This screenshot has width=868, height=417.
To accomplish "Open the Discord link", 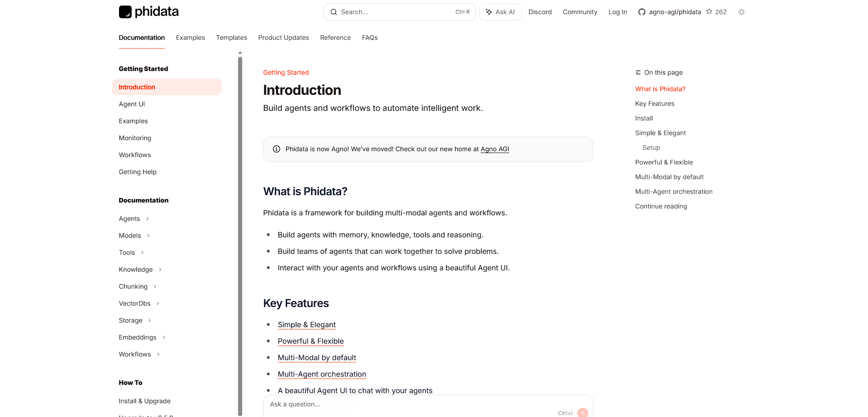I will click(540, 12).
